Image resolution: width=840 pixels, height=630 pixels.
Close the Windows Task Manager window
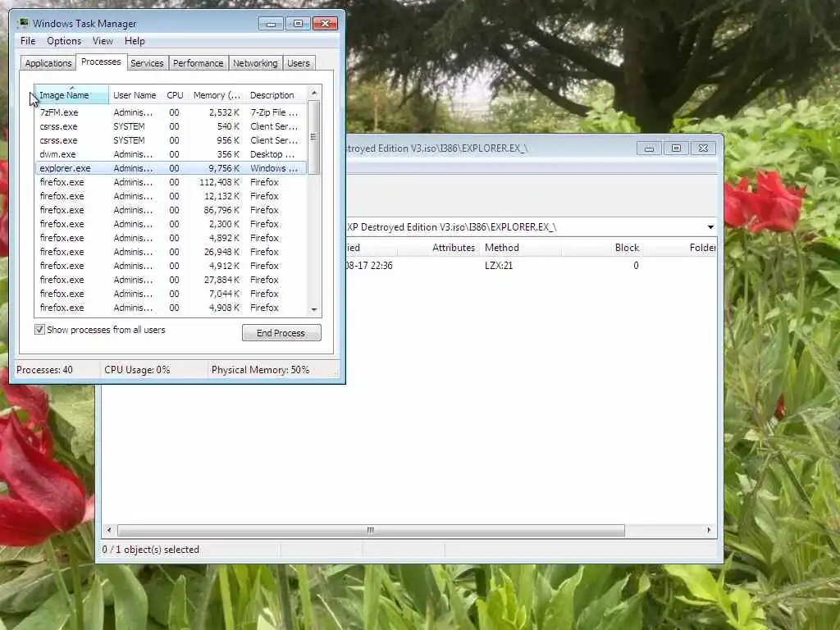click(x=325, y=24)
